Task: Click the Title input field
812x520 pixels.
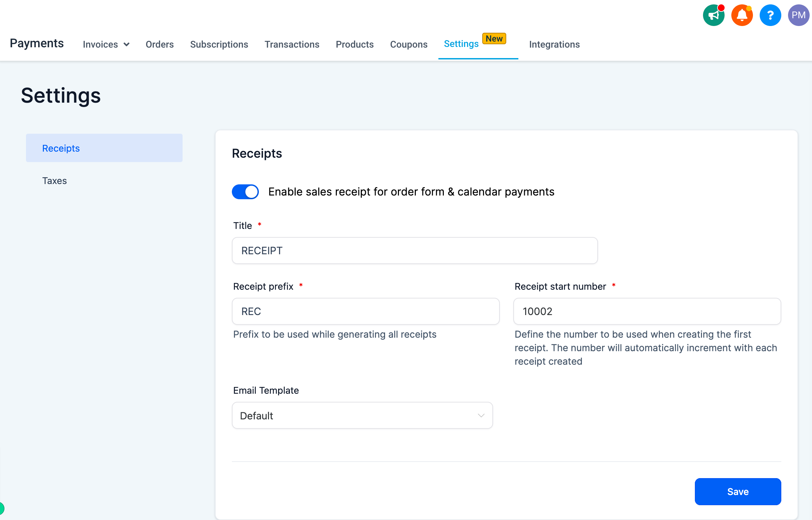Action: 415,251
